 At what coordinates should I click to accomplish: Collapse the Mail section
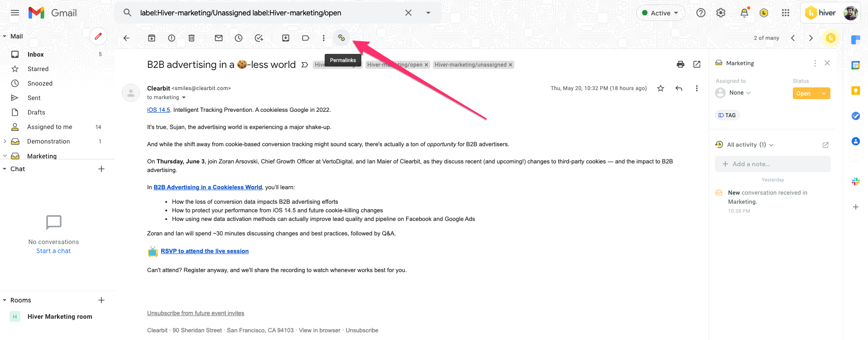click(5, 36)
